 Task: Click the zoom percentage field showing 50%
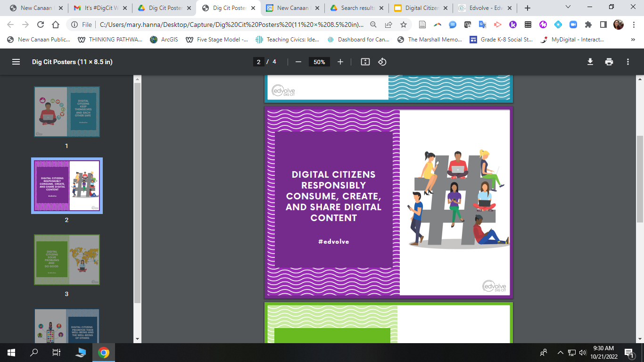319,62
